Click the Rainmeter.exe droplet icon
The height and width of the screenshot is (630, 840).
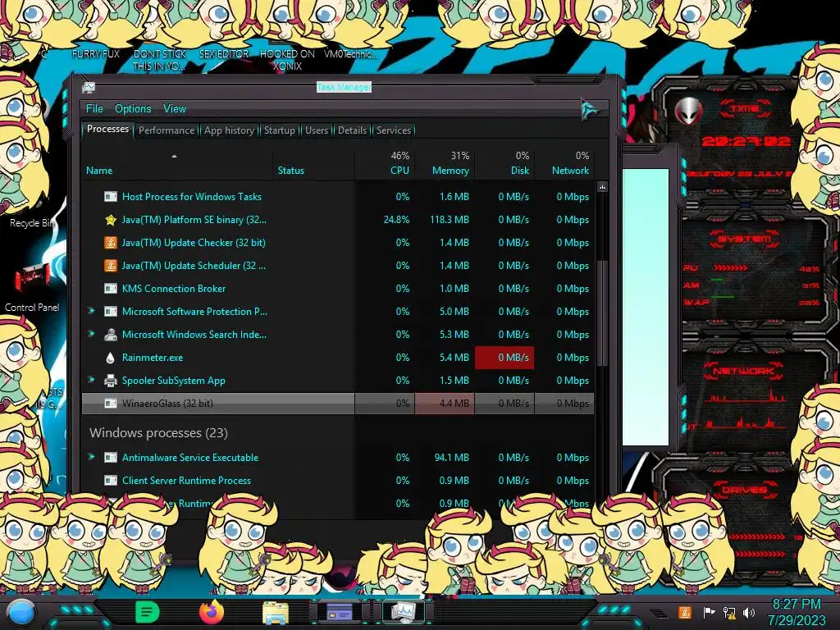pos(111,358)
